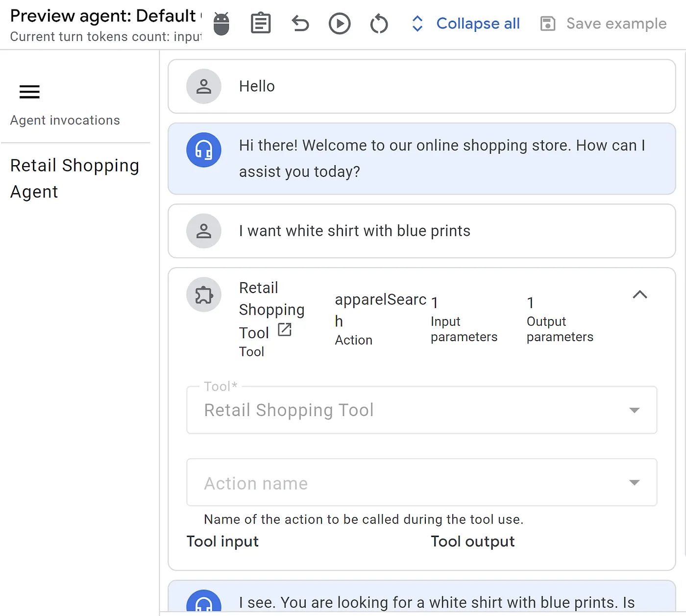
Task: Click the Collapse all link
Action: coord(478,24)
